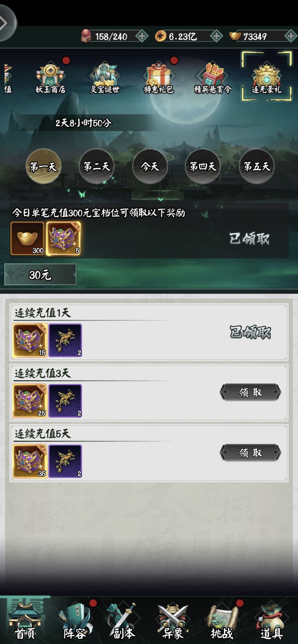This screenshot has width=298, height=644.
Task: Claim the 连续充值3天 reward with 领取
Action: [x=251, y=392]
